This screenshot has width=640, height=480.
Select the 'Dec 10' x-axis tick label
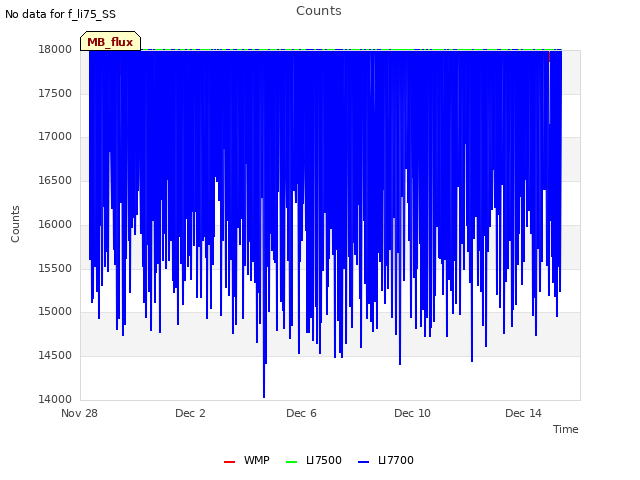(412, 413)
